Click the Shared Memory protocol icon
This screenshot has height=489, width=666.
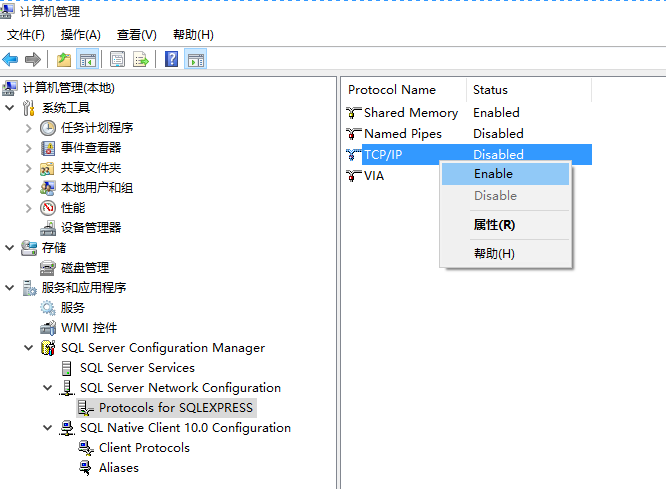[x=353, y=113]
